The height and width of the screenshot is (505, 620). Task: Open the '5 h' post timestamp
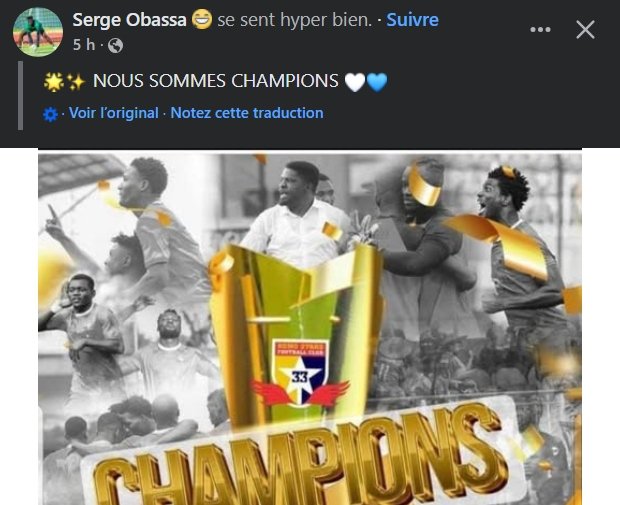84,45
